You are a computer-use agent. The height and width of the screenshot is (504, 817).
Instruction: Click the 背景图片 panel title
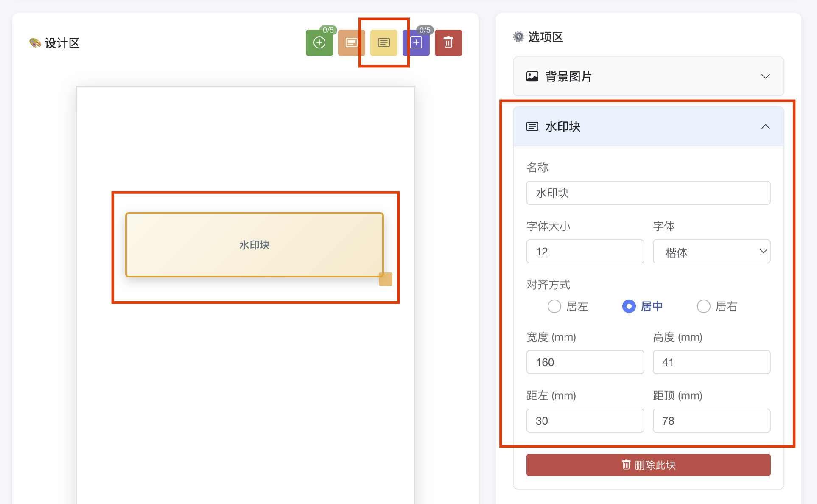tap(568, 76)
